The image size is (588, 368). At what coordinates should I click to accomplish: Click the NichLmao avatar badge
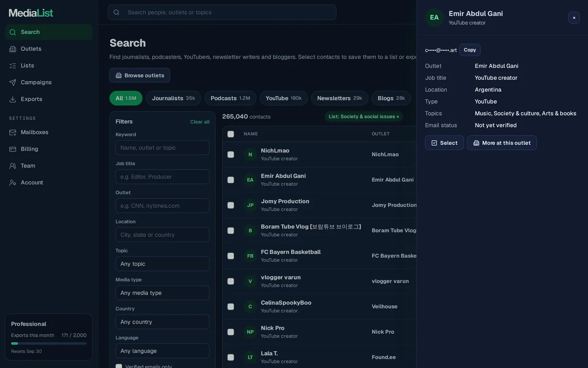pyautogui.click(x=250, y=155)
